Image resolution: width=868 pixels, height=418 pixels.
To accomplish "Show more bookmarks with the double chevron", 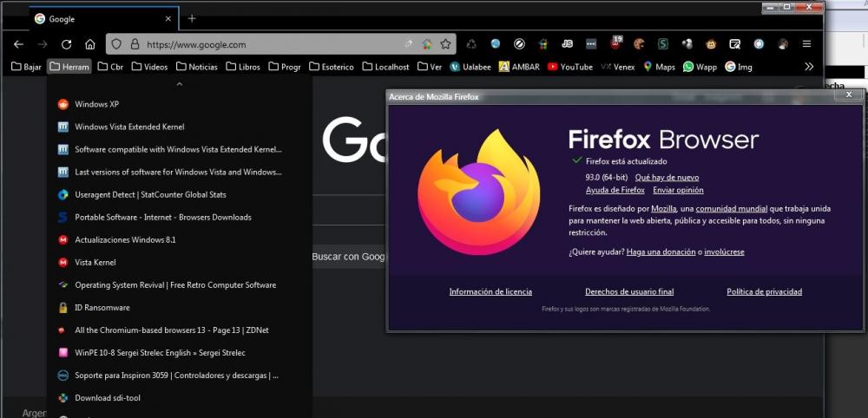I will point(809,67).
